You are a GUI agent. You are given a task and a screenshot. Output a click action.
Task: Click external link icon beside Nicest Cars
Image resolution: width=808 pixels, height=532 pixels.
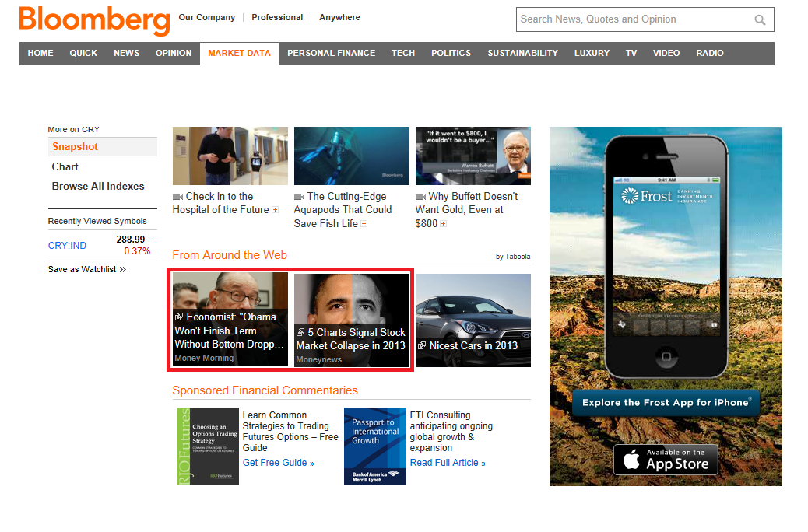tap(422, 345)
